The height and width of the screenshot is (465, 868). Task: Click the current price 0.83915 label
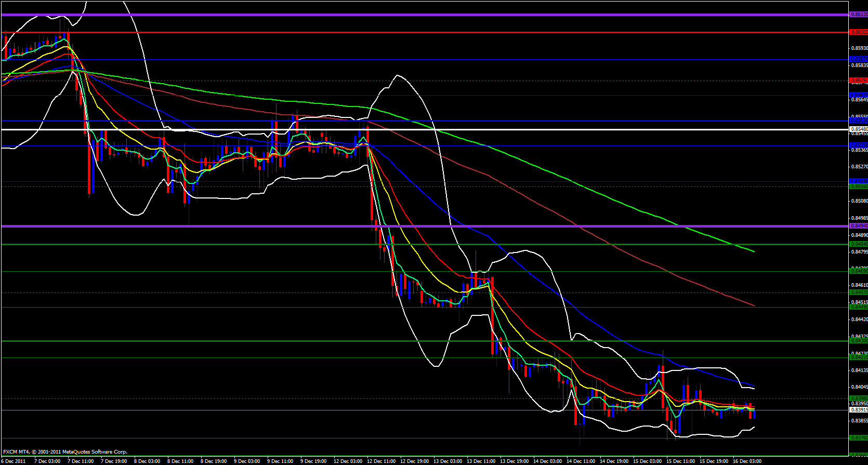tap(858, 410)
